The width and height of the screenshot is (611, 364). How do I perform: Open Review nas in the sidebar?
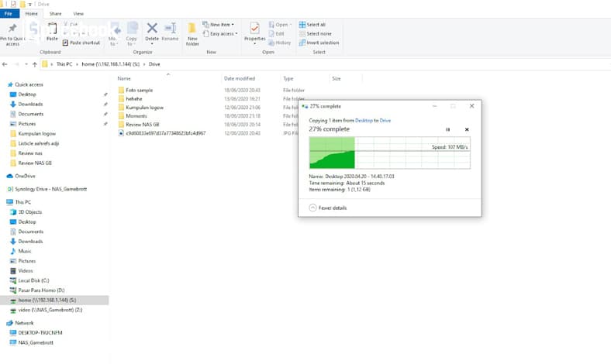(x=30, y=153)
